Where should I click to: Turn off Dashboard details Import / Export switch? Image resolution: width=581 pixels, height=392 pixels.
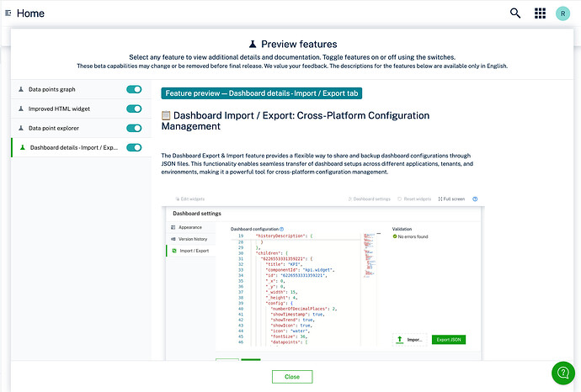134,147
